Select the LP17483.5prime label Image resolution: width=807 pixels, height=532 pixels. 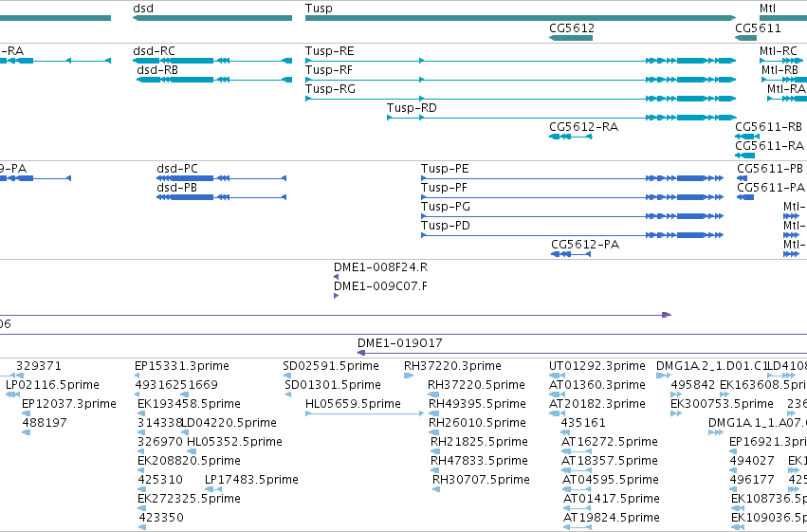point(251,481)
